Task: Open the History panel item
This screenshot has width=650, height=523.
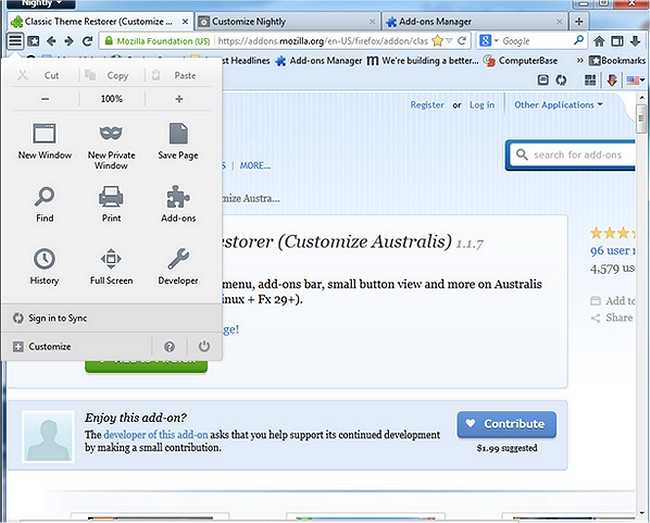Action: click(44, 266)
